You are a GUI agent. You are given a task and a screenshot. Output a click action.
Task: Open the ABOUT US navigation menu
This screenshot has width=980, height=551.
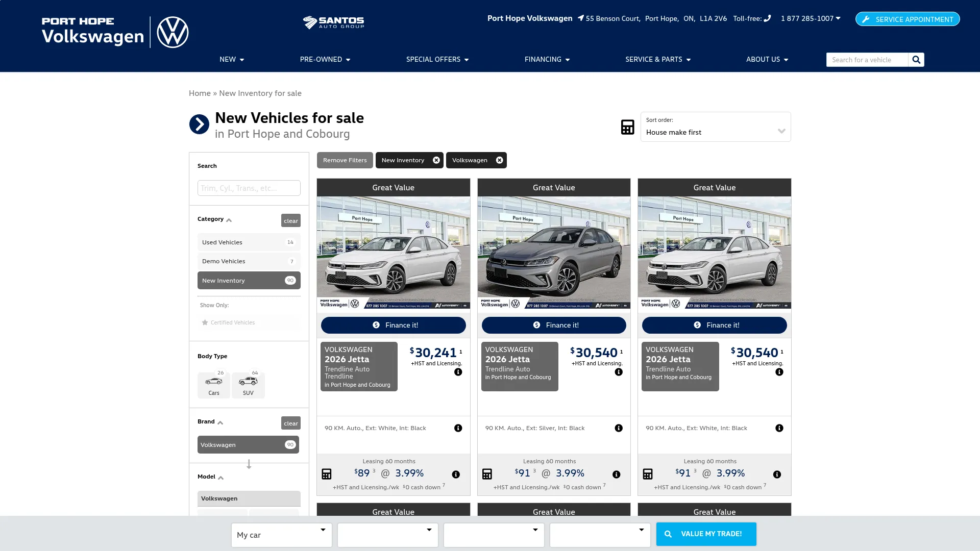click(x=767, y=60)
